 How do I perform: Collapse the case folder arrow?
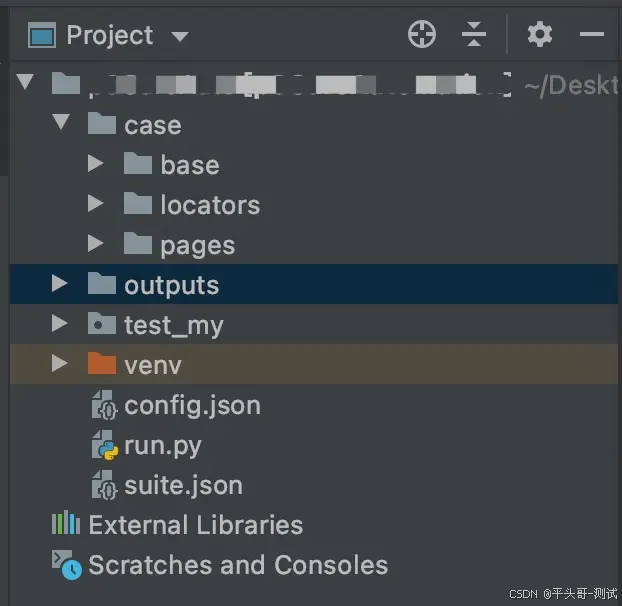click(x=61, y=122)
